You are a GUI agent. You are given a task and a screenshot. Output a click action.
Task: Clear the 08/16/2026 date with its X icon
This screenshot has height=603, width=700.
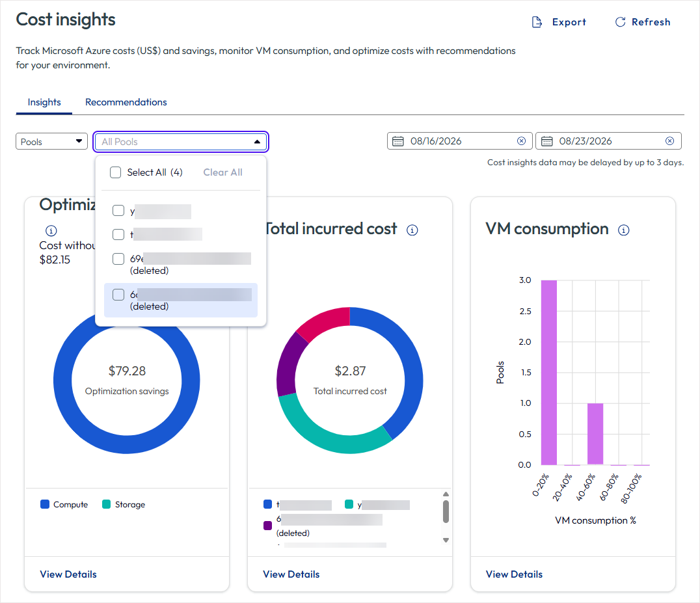[521, 141]
